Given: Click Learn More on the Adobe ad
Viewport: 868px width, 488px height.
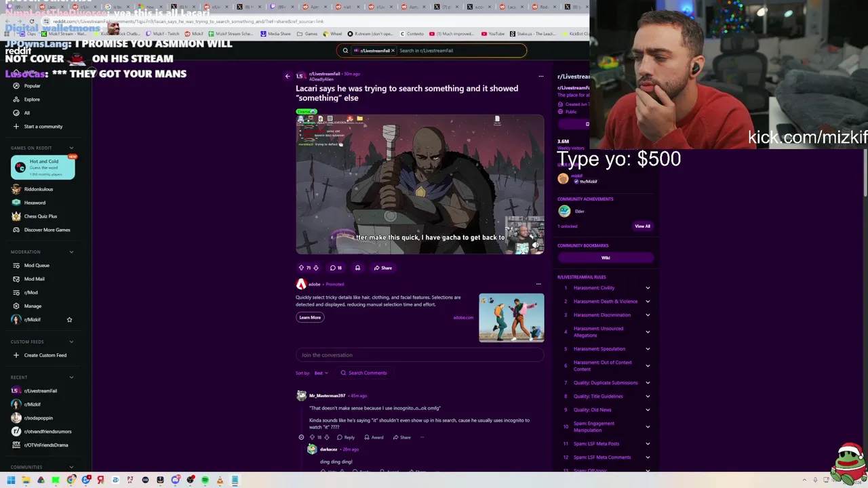Looking at the screenshot, I should (x=310, y=317).
